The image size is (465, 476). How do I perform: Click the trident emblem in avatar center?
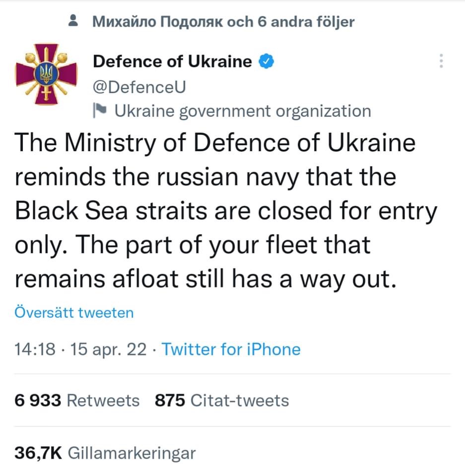[x=46, y=74]
